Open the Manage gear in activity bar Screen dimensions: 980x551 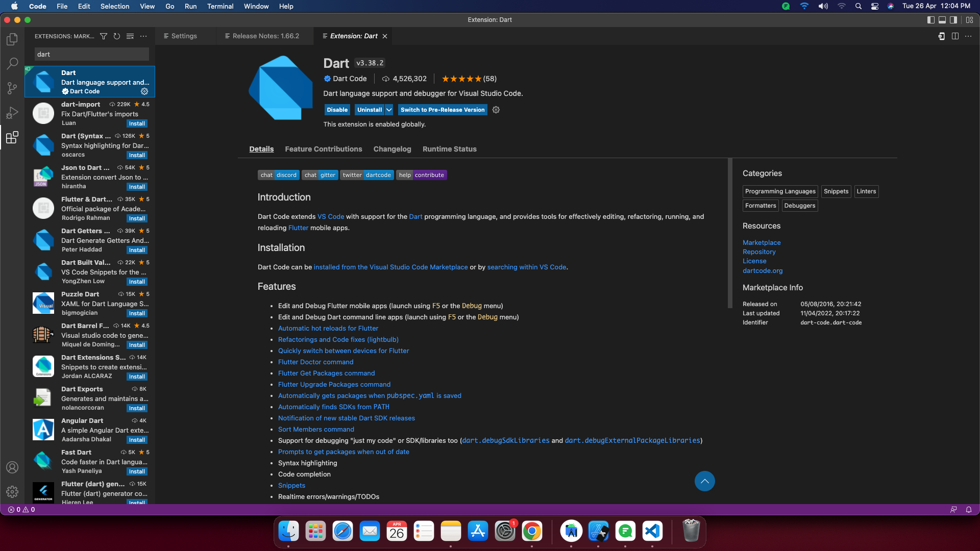(x=12, y=492)
